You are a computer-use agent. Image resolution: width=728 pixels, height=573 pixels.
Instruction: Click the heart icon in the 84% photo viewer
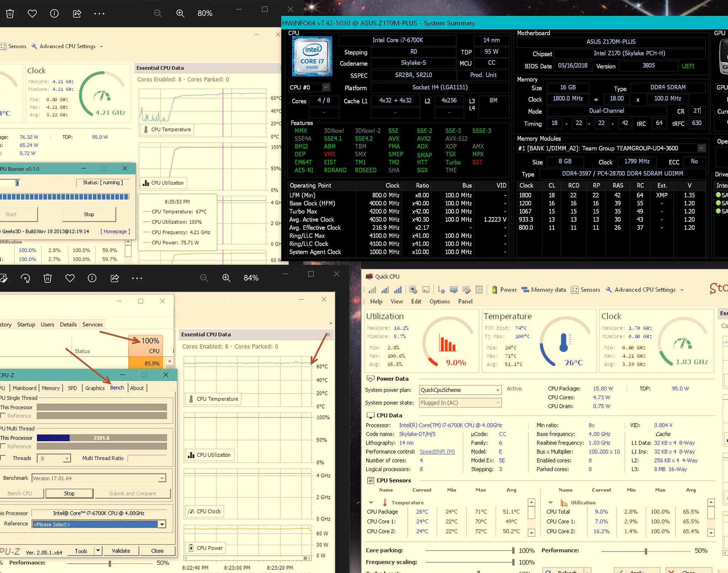click(70, 278)
